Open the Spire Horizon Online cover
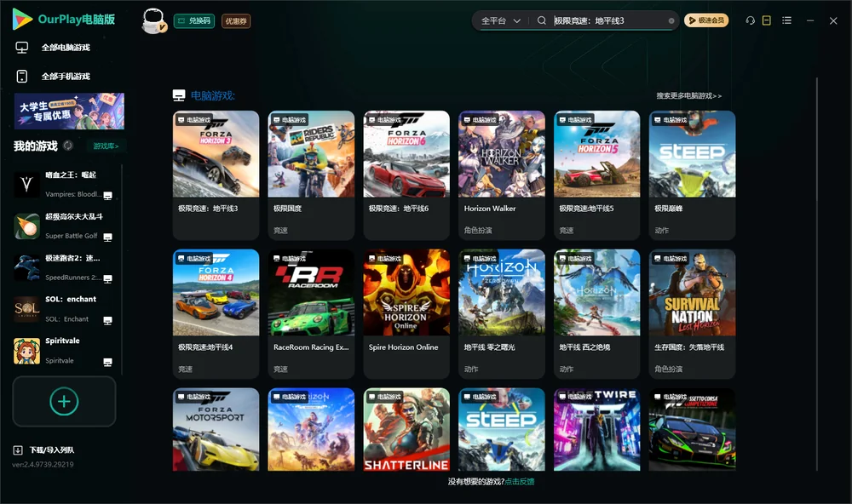 (x=406, y=293)
